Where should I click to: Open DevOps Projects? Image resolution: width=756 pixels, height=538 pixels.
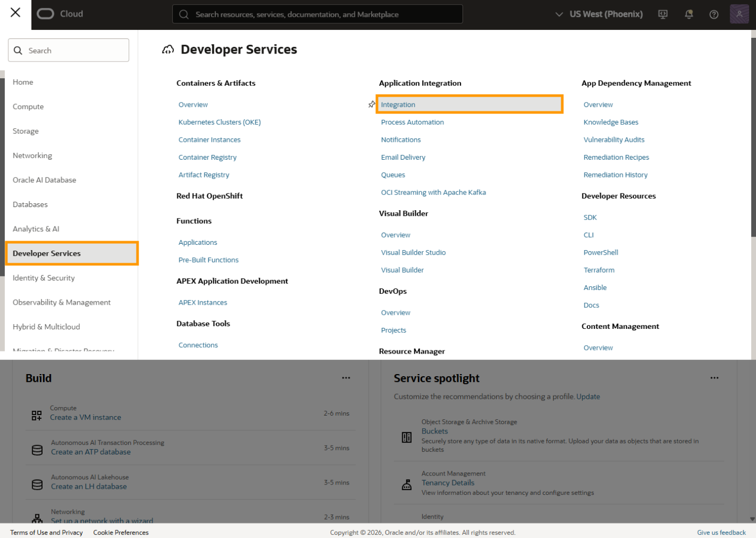coord(394,330)
